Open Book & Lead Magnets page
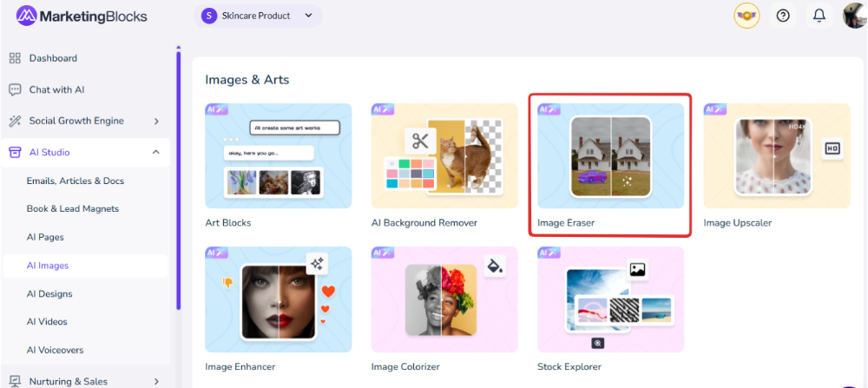The image size is (868, 388). tap(73, 209)
